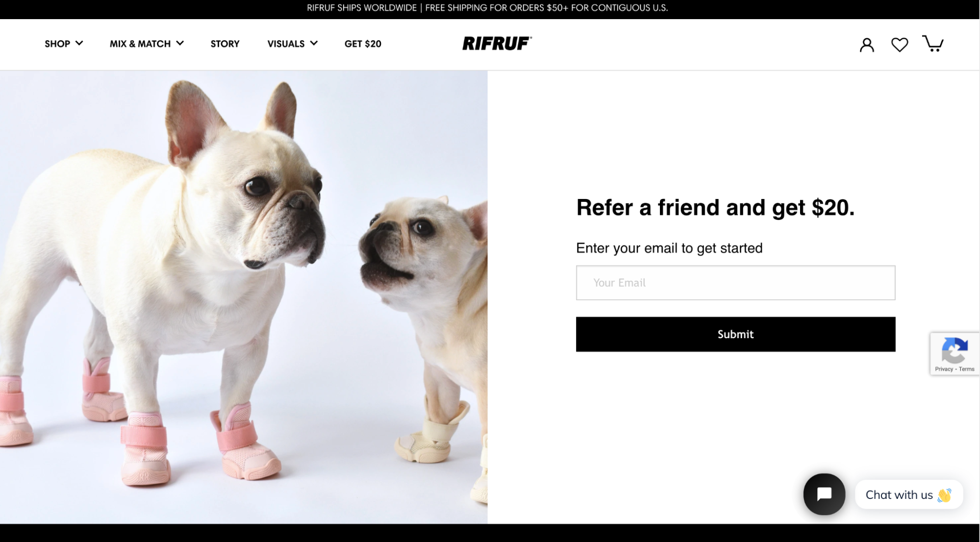Image resolution: width=980 pixels, height=542 pixels.
Task: Submit the referral email form
Action: pyautogui.click(x=735, y=334)
